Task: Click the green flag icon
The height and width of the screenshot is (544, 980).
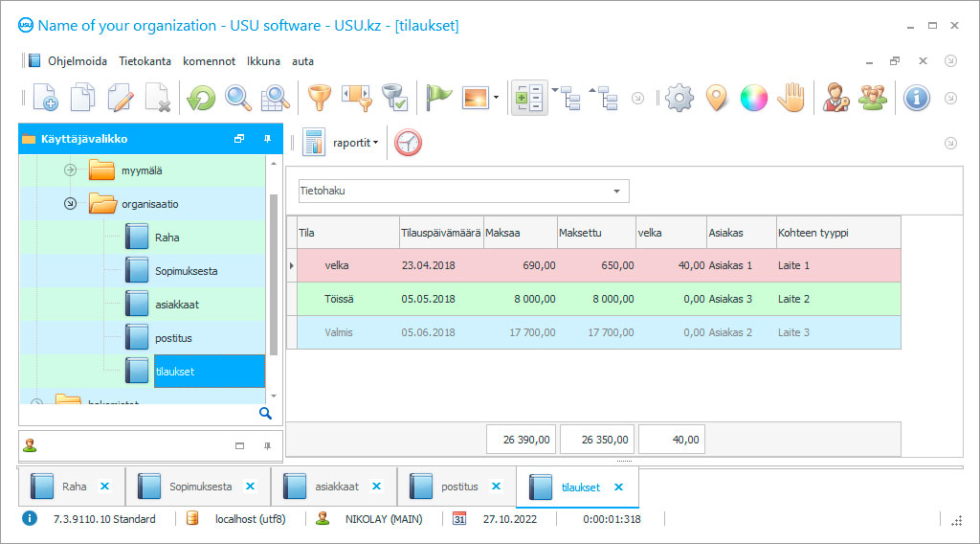Action: [438, 98]
